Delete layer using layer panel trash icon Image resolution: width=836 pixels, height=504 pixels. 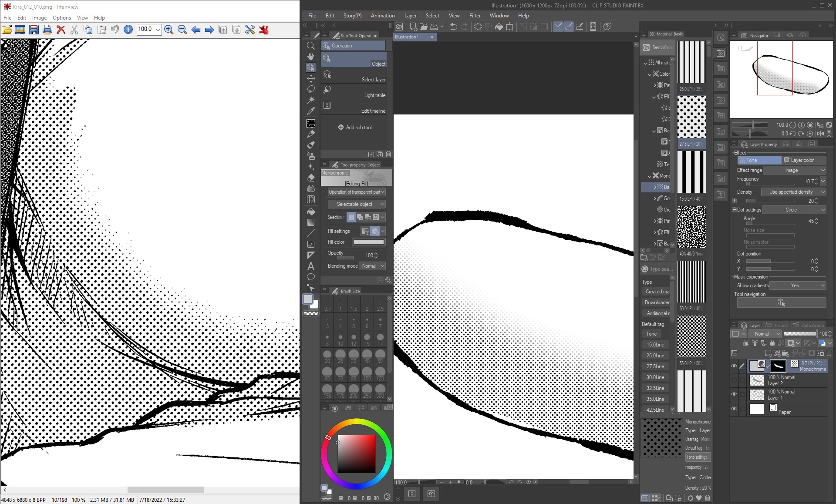[x=829, y=353]
